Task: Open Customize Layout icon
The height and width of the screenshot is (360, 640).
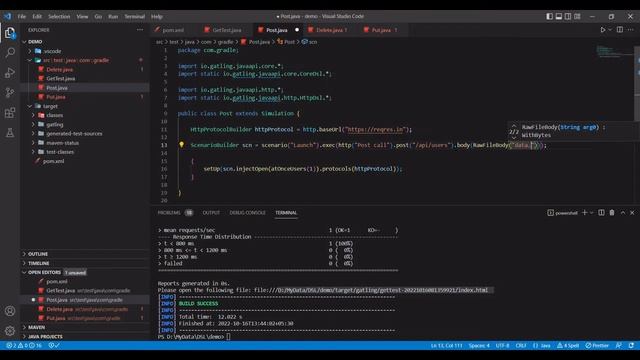Action: coord(577,16)
